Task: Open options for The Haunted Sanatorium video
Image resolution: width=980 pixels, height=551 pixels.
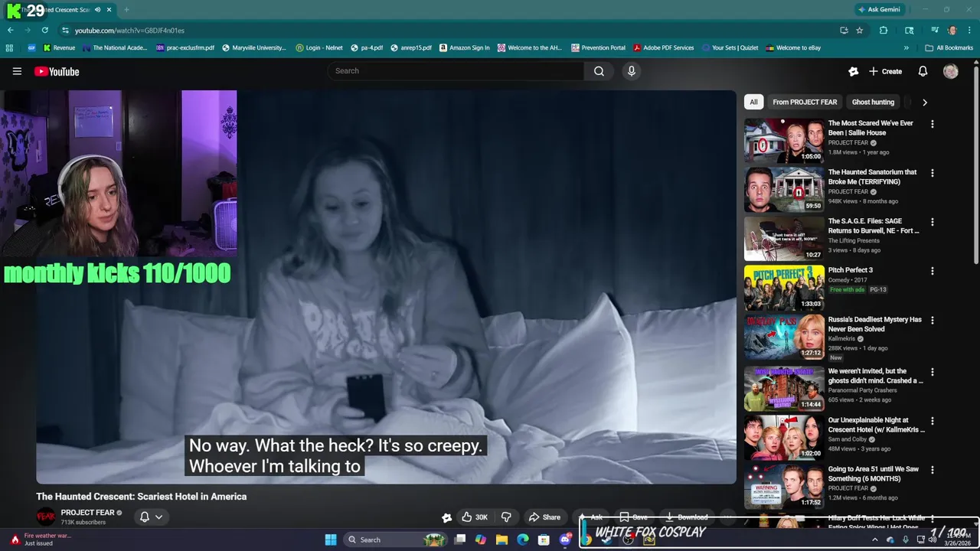Action: pyautogui.click(x=932, y=173)
